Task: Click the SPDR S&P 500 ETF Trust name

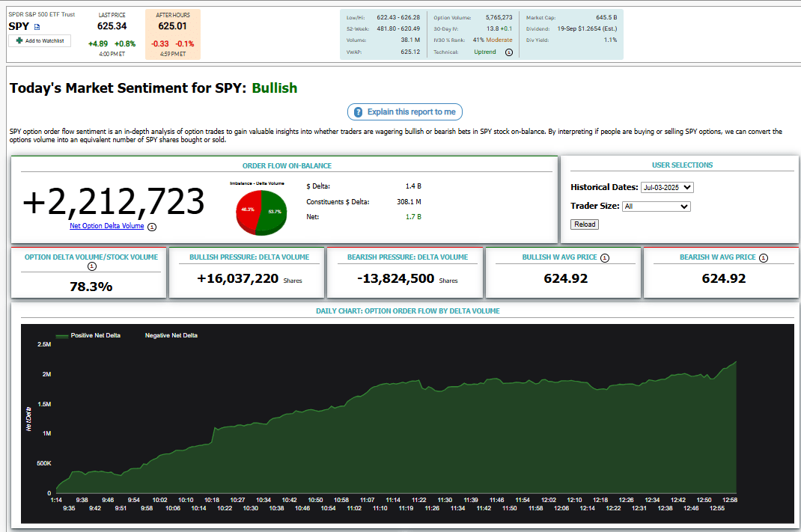Action: point(41,14)
